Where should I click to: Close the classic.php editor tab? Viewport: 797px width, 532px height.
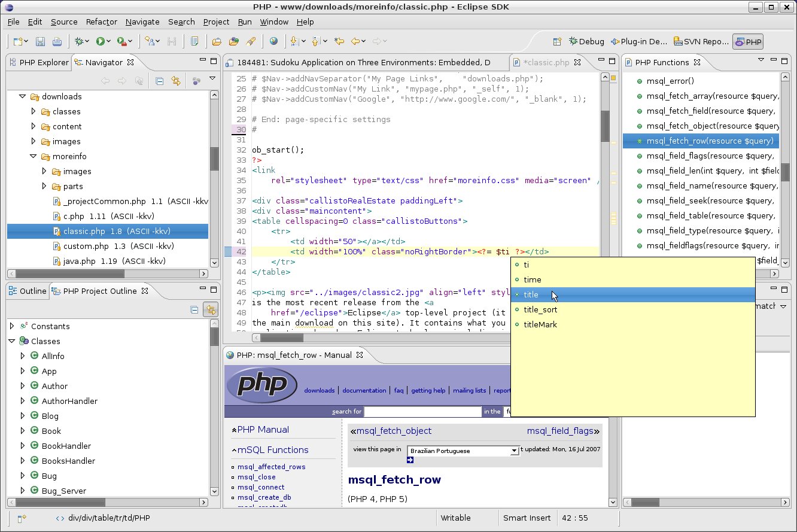pyautogui.click(x=577, y=62)
